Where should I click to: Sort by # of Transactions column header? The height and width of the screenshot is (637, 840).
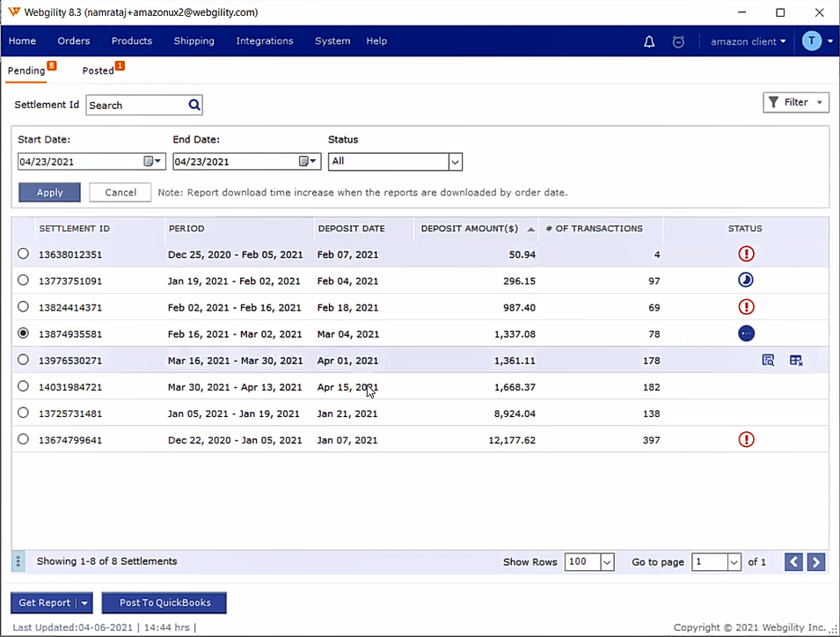(x=594, y=229)
